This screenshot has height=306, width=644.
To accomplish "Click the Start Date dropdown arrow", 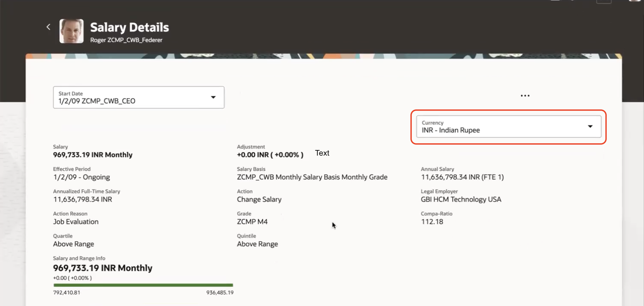I will (x=213, y=97).
